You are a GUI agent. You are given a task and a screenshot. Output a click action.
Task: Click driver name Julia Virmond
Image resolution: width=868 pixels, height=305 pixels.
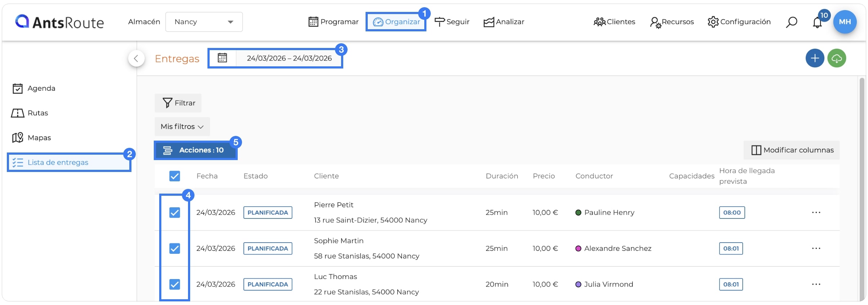point(608,284)
